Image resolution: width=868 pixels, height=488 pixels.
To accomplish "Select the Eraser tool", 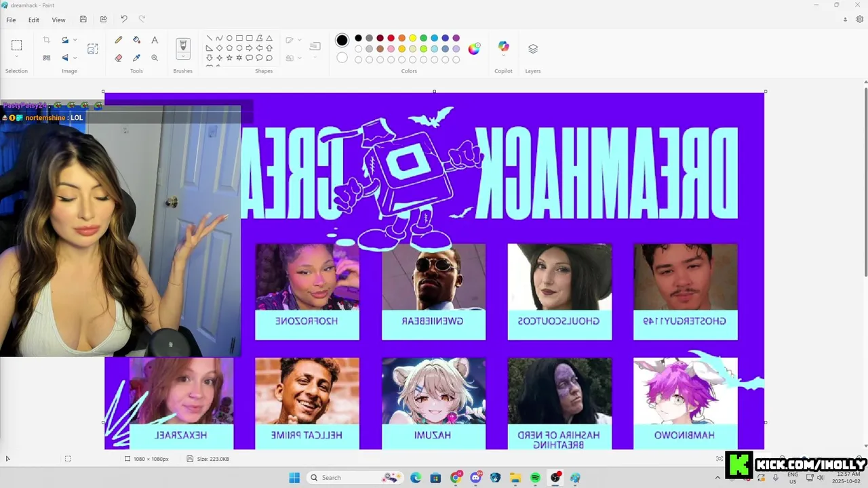I will click(119, 58).
